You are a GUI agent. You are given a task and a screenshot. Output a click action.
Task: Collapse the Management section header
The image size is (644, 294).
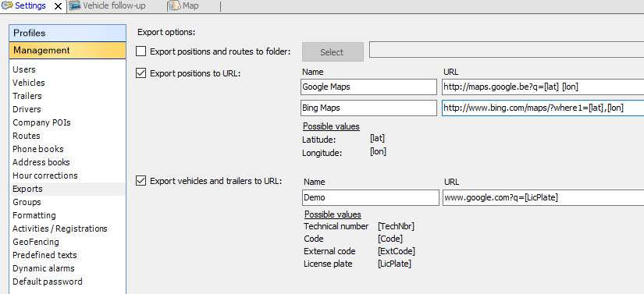(67, 50)
